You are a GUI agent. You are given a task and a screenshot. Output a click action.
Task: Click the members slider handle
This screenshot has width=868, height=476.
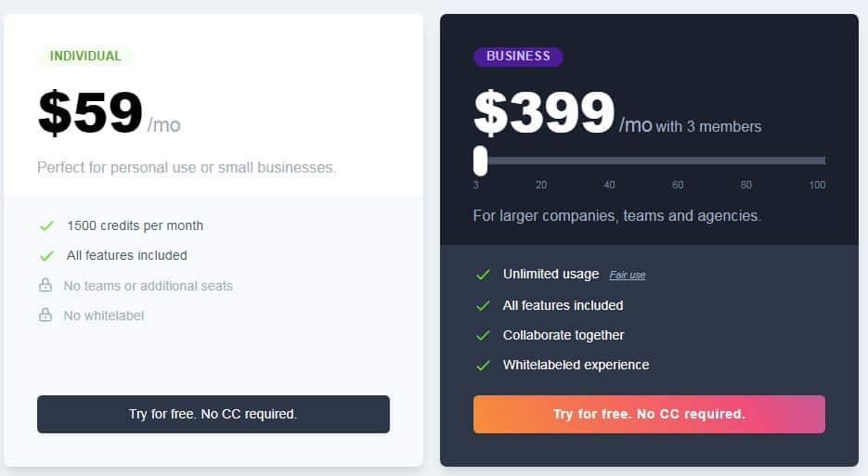(x=481, y=161)
